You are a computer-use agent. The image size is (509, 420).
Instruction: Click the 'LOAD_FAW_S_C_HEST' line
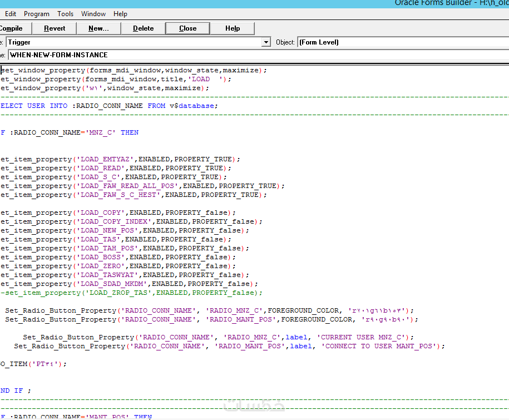coord(134,195)
